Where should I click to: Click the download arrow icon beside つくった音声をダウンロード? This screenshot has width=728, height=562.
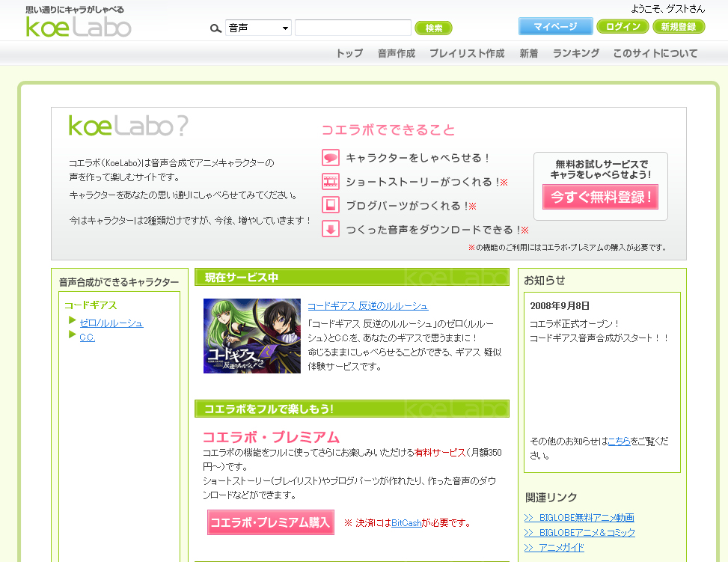pos(331,229)
